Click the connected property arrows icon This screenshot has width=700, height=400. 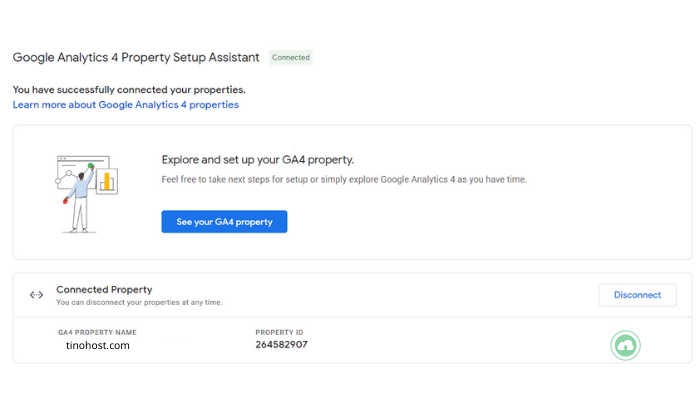37,295
